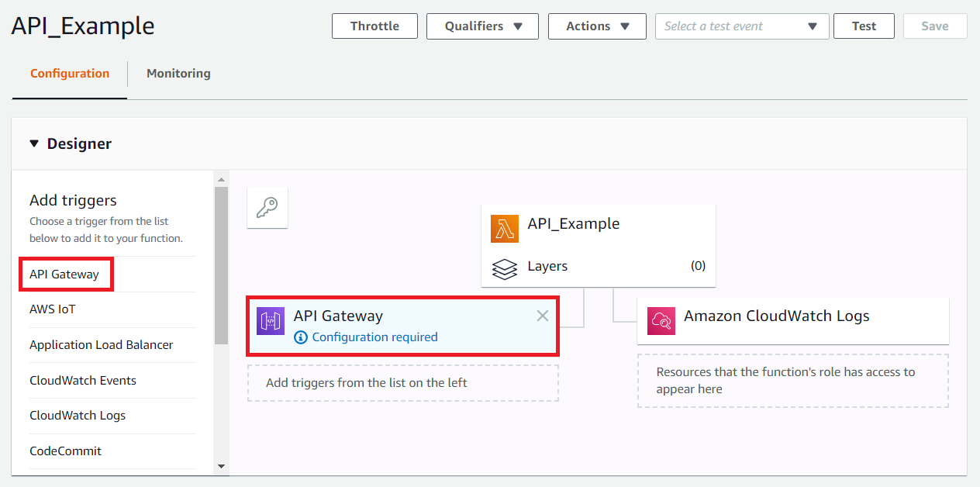This screenshot has height=487, width=980.
Task: Click the key permissions icon
Action: [267, 208]
